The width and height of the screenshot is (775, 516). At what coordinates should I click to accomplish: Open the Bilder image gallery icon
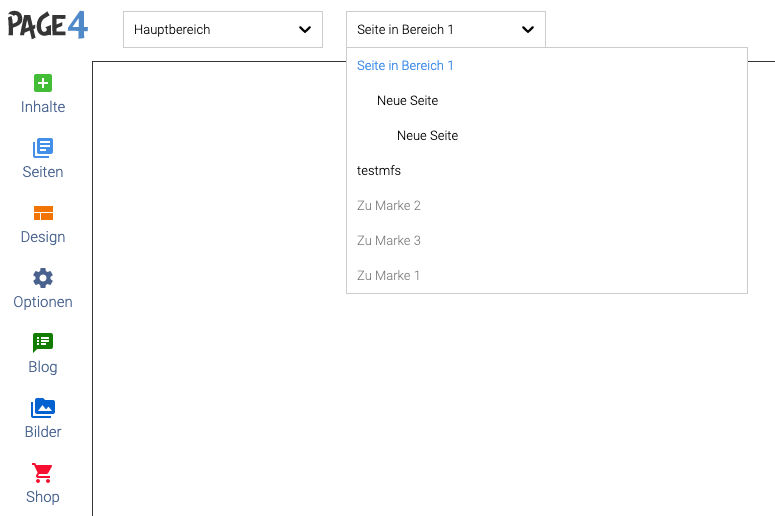(x=43, y=408)
